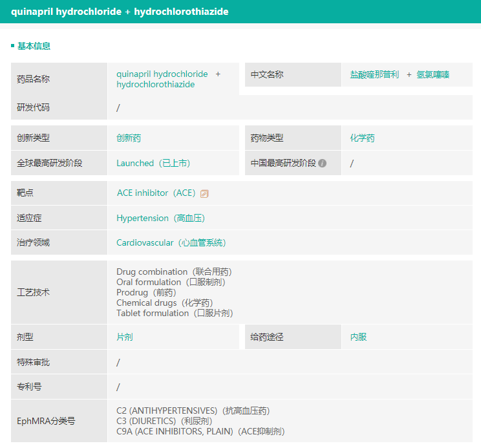Open Cardiovascular（心血管系统）therapeutic area link

[x=171, y=242]
